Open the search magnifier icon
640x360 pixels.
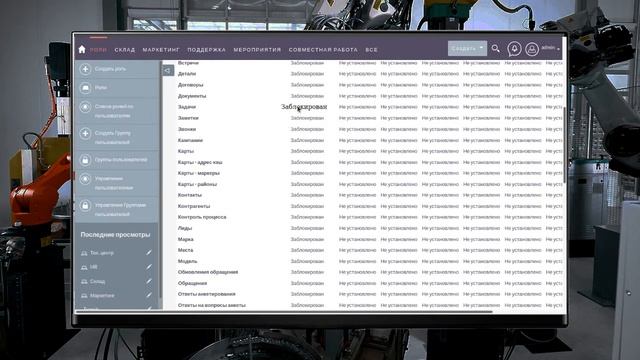pos(496,49)
